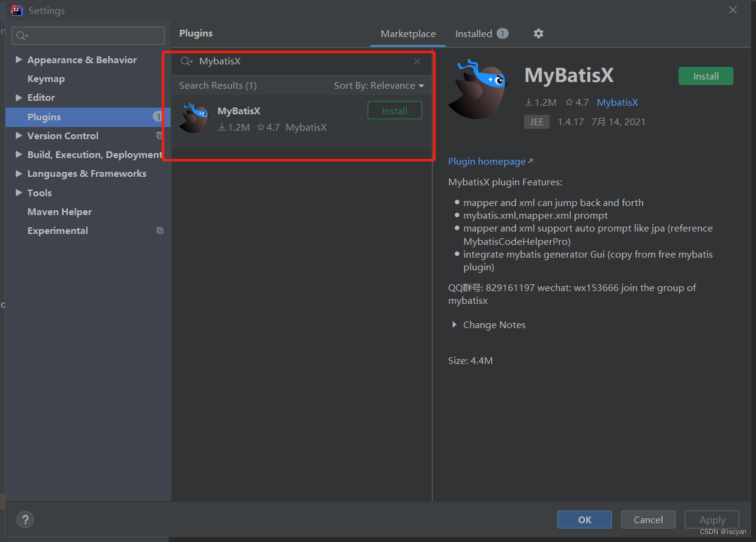
Task: Install MyBatisX from search results
Action: (395, 111)
